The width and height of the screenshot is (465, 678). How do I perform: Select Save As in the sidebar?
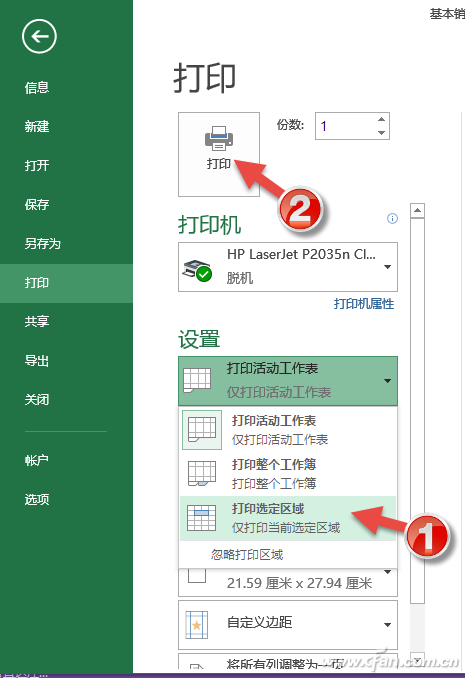[42, 244]
